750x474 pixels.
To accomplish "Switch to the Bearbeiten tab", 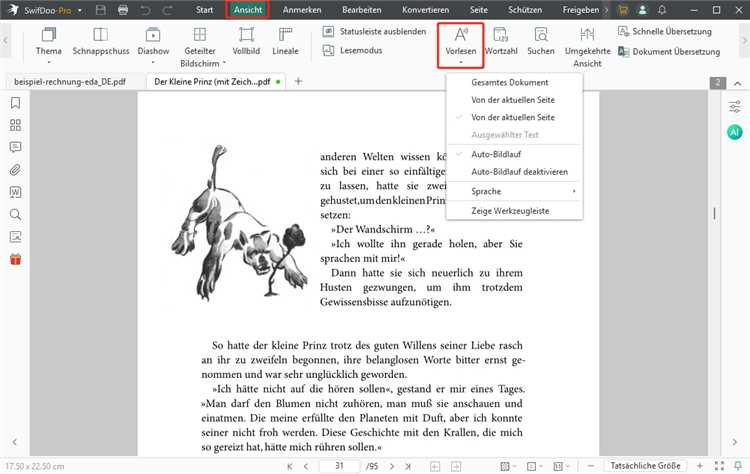I will click(x=362, y=10).
